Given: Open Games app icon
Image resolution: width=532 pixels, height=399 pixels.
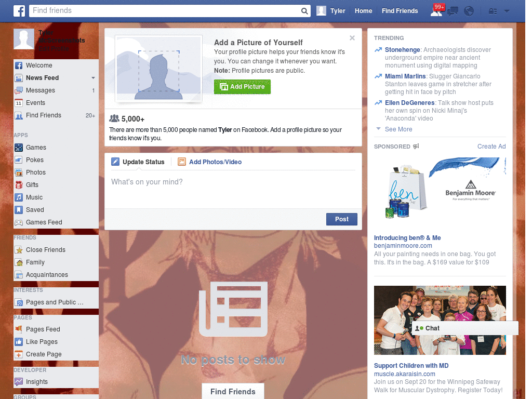Looking at the screenshot, I should tap(19, 148).
